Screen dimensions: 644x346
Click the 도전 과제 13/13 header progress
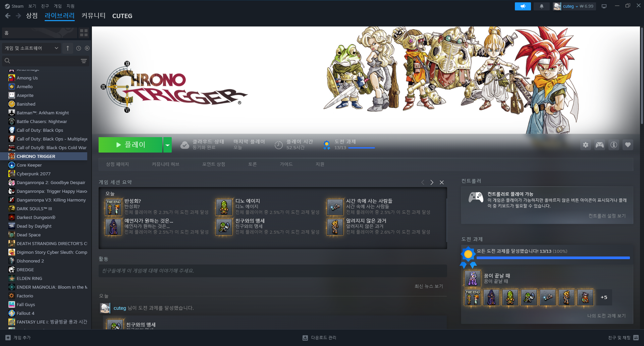point(349,145)
